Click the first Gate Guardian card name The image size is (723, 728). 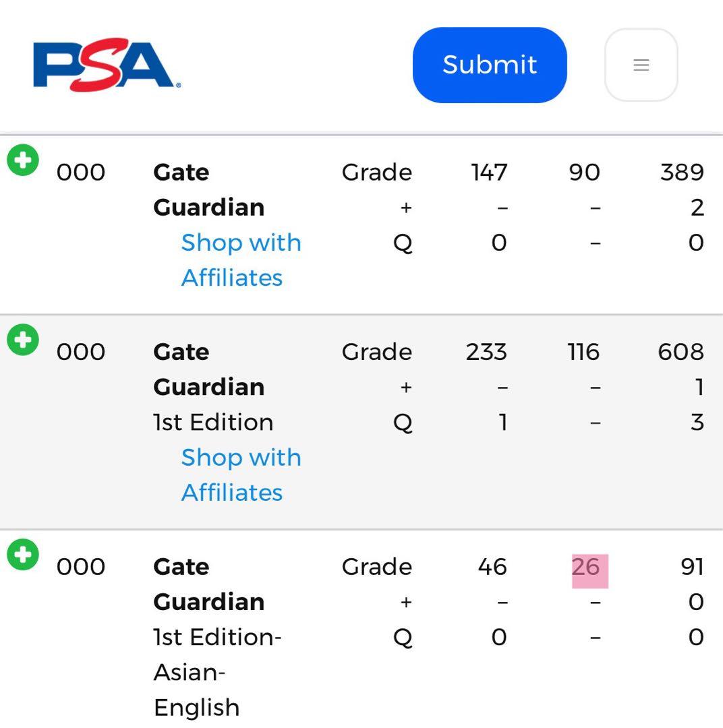[208, 189]
